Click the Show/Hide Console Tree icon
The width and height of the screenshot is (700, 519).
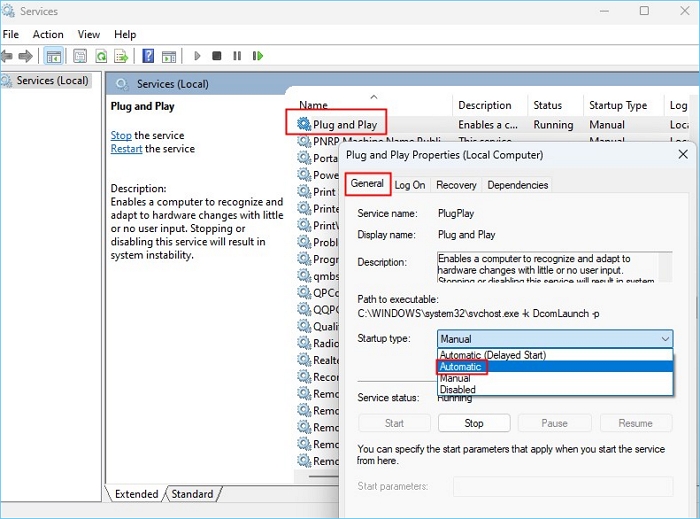(54, 56)
